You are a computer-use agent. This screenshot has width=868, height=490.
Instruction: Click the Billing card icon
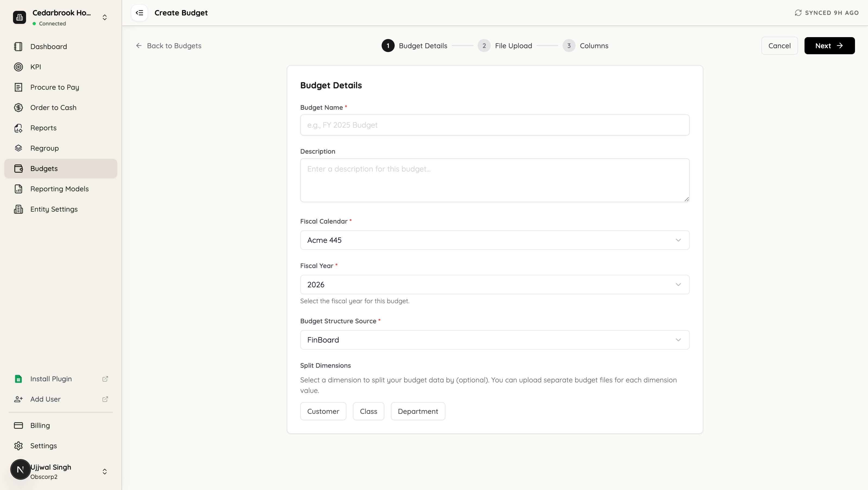point(18,425)
